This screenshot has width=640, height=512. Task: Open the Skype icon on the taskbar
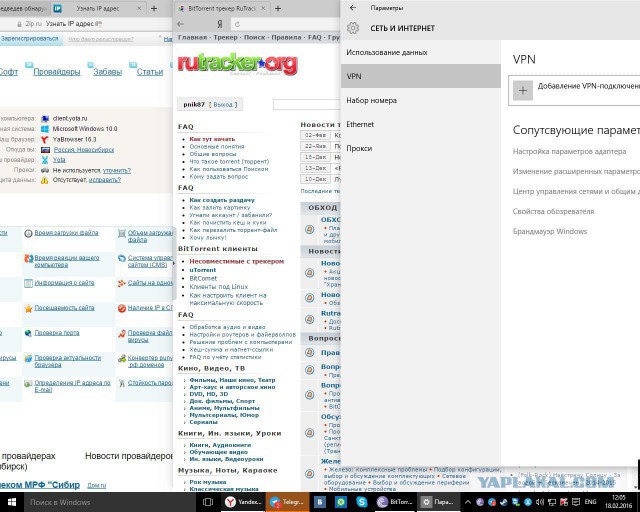coord(361,502)
